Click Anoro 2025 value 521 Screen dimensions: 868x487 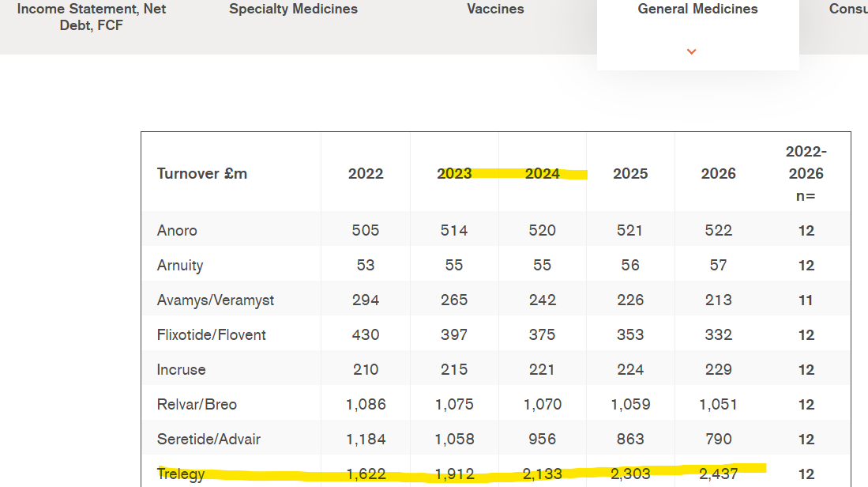click(630, 231)
